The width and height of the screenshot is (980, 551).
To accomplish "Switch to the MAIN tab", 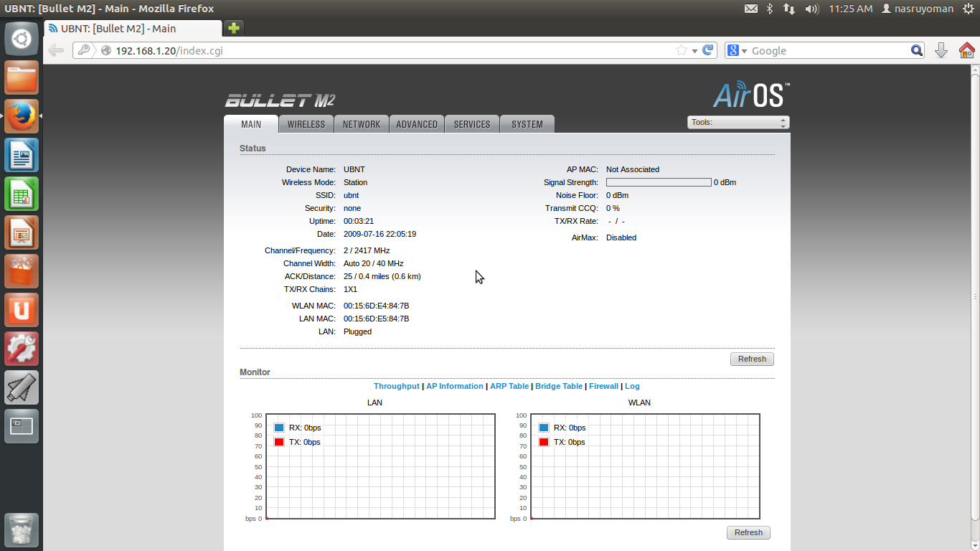I will (x=251, y=124).
